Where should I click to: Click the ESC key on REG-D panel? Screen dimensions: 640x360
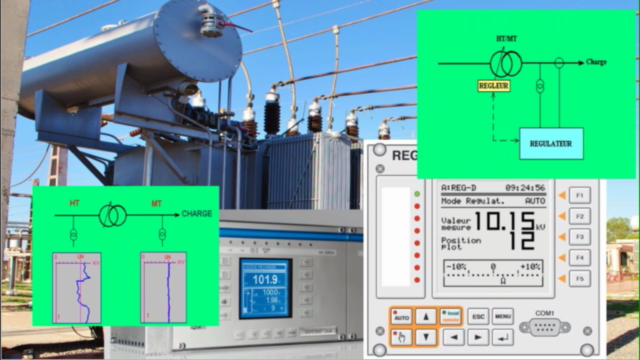[x=478, y=317]
